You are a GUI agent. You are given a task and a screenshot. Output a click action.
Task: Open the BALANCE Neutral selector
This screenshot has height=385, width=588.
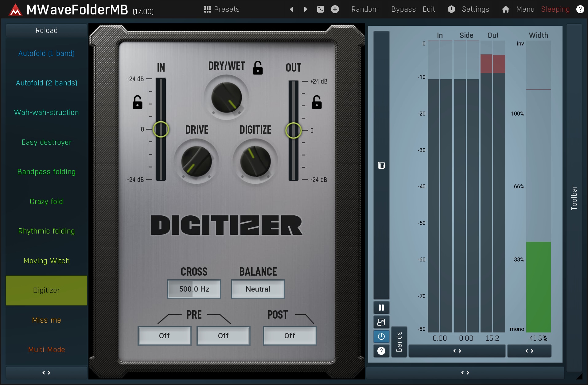pos(258,289)
